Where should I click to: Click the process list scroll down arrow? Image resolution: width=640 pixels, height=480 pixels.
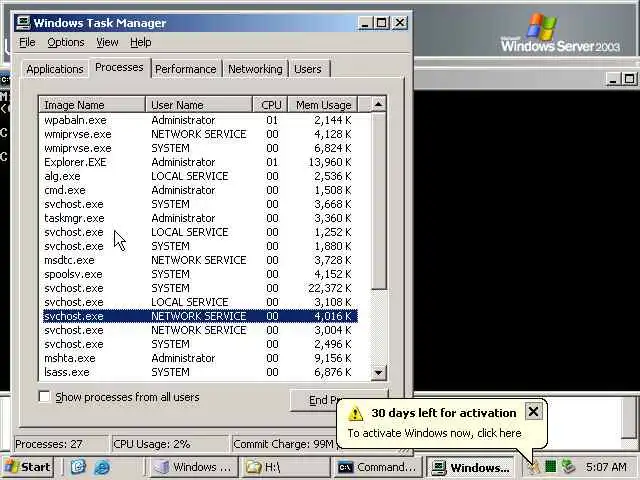coord(378,372)
